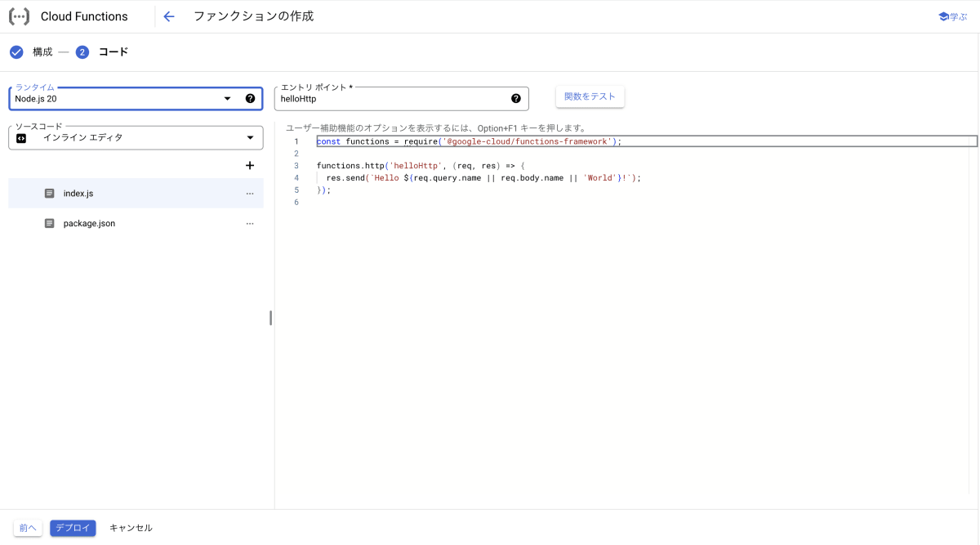Open the ランタイム Node.js 20 dropdown
This screenshot has height=545, width=980.
136,99
